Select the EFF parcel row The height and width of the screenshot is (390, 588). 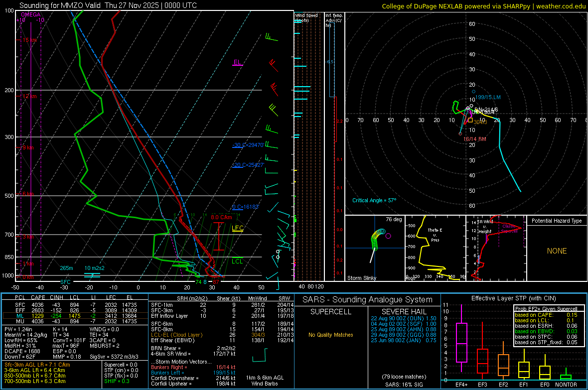tap(75, 310)
